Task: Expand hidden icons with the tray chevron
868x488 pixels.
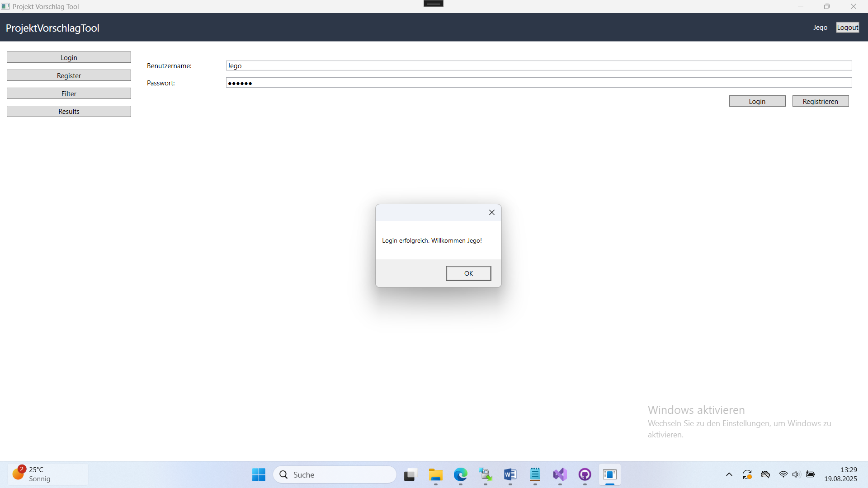Action: point(729,474)
